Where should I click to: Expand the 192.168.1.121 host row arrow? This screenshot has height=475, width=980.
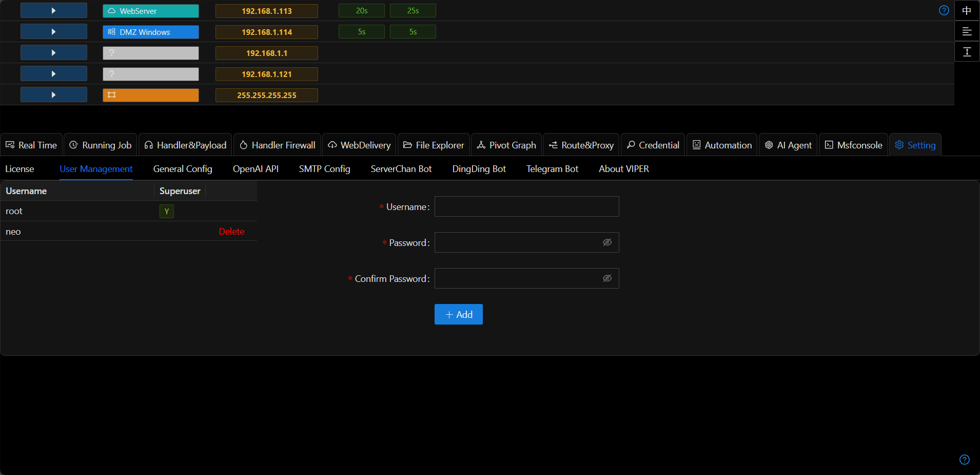click(x=53, y=74)
